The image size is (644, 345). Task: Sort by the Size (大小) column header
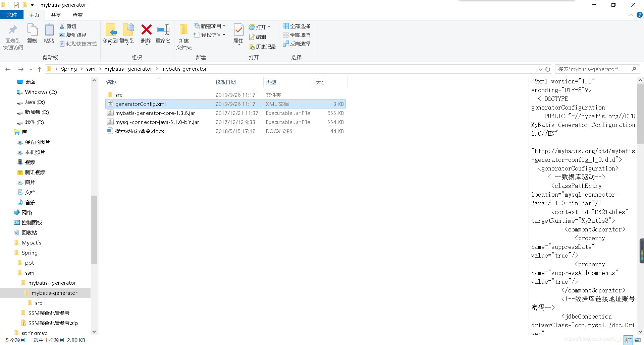330,82
